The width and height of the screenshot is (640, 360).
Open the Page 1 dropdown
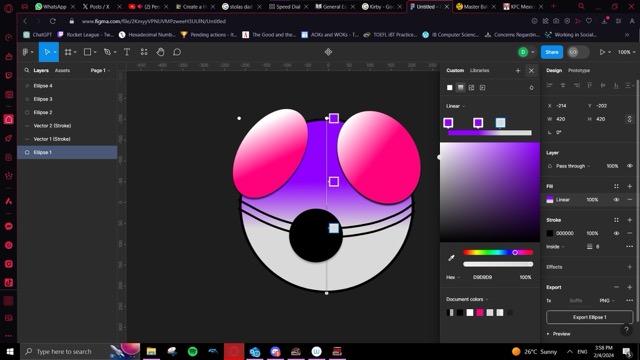(100, 70)
